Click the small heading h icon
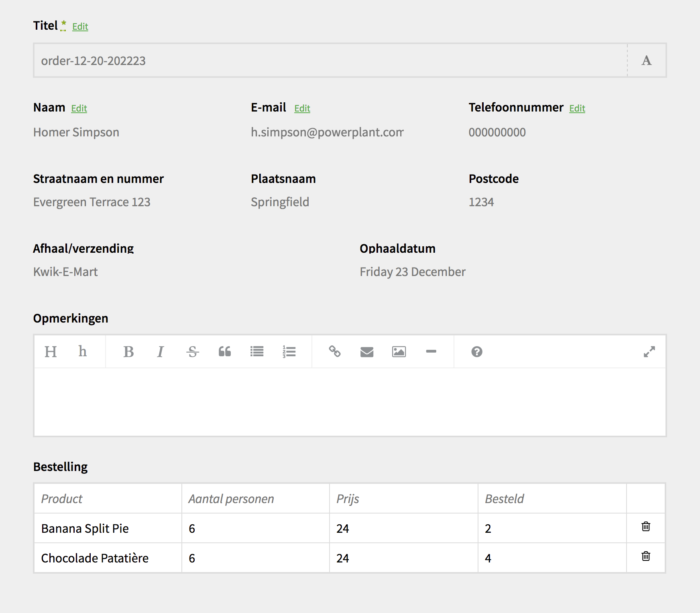Screen dimensions: 700x613 click(x=82, y=352)
